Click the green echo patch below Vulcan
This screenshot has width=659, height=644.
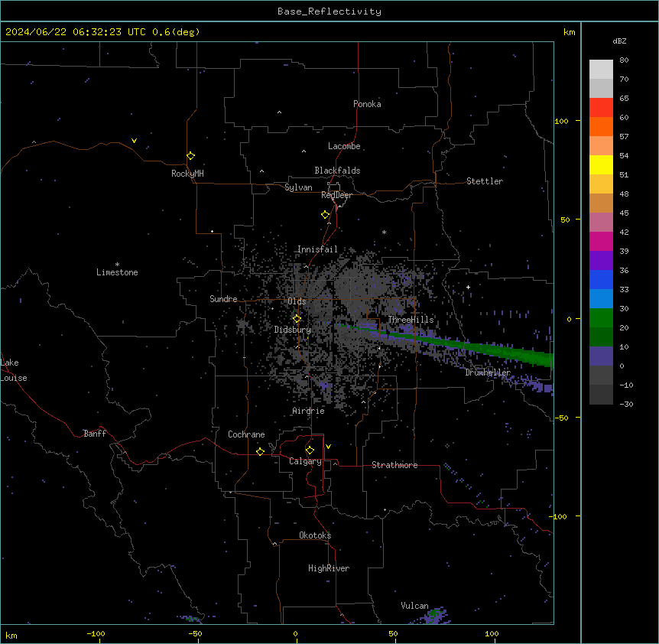(435, 615)
